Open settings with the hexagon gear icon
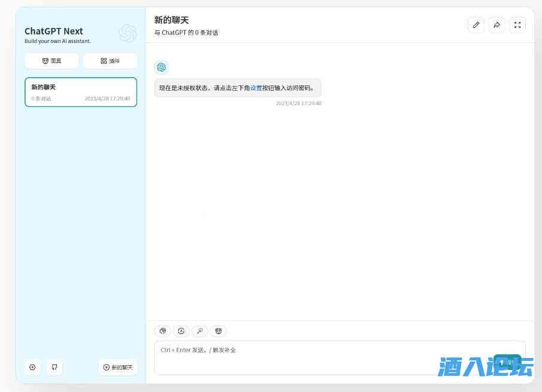 [x=32, y=367]
